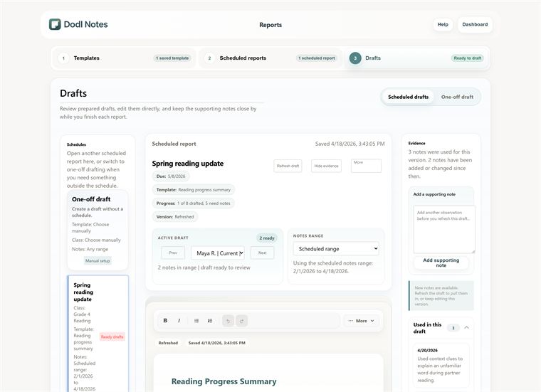Click the undo arrow button
The height and width of the screenshot is (392, 541).
click(228, 321)
